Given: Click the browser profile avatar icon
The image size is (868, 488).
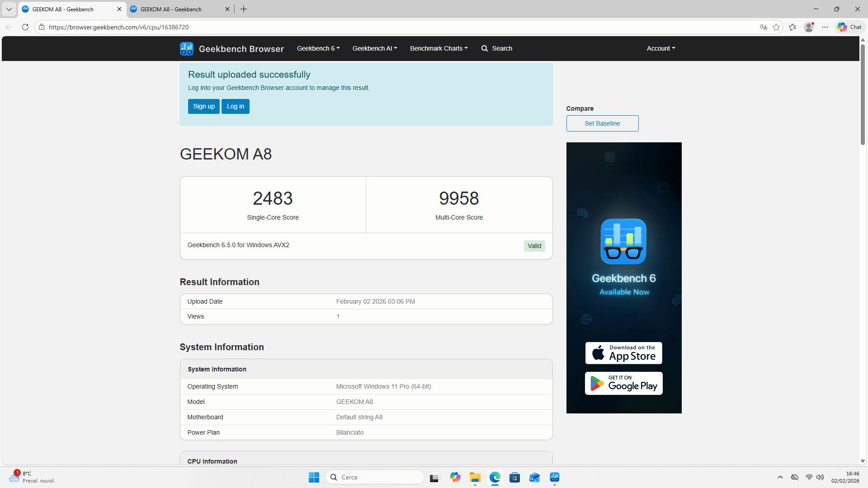Looking at the screenshot, I should click(809, 27).
